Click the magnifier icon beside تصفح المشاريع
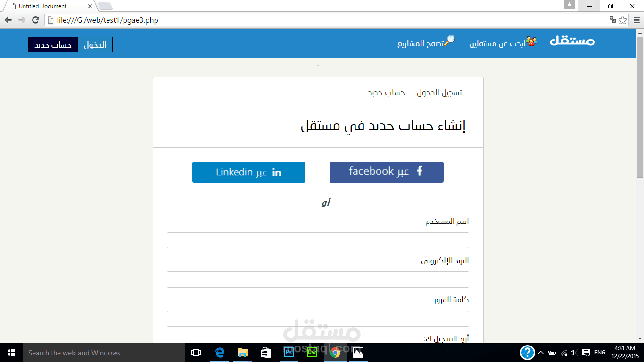This screenshot has height=362, width=644. (x=450, y=40)
